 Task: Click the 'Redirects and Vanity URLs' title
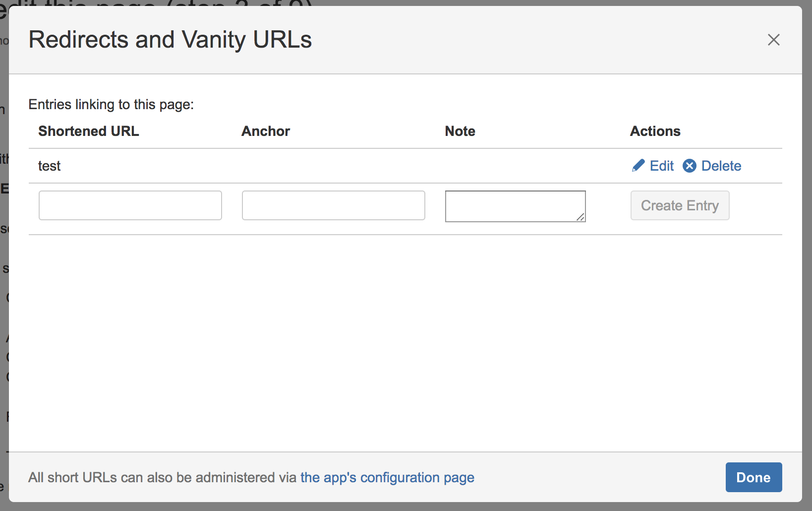click(170, 40)
